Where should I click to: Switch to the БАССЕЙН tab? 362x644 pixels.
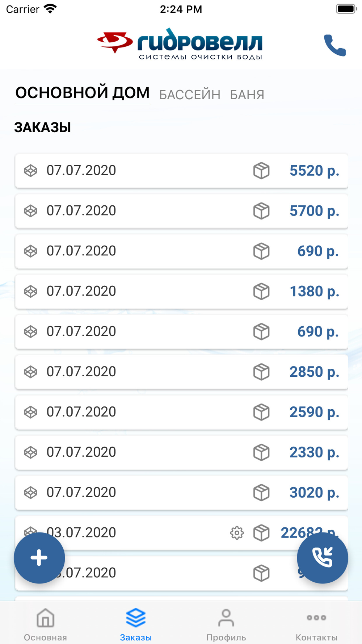pyautogui.click(x=190, y=95)
